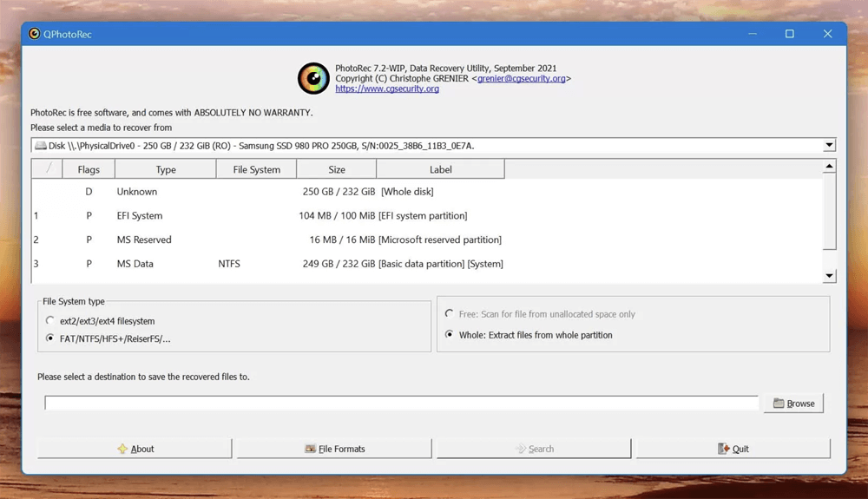868x499 pixels.
Task: Select the EFI System partition row
Action: click(x=427, y=216)
